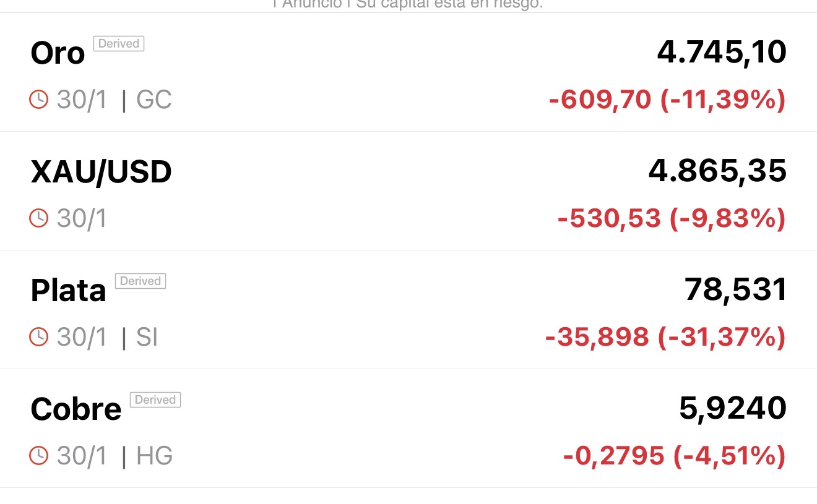Click the clock icon in XAU/USD row
Image resolution: width=817 pixels, height=504 pixels.
[38, 218]
